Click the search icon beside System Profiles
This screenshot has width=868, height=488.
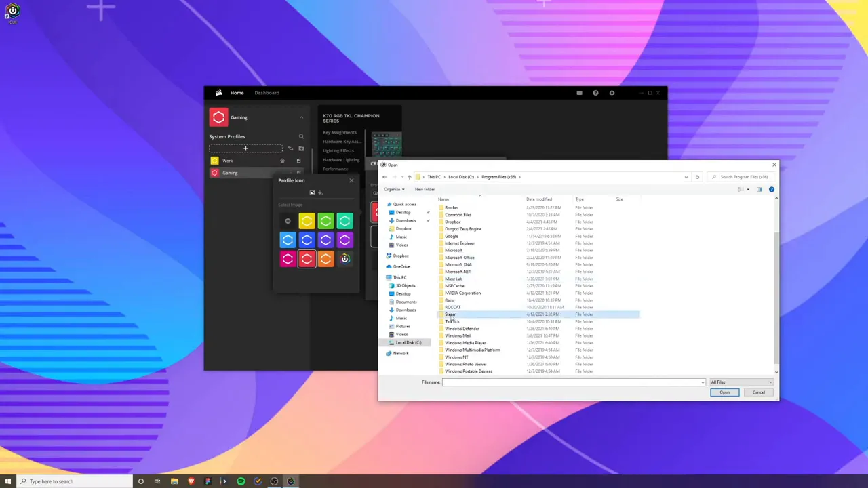coord(301,136)
